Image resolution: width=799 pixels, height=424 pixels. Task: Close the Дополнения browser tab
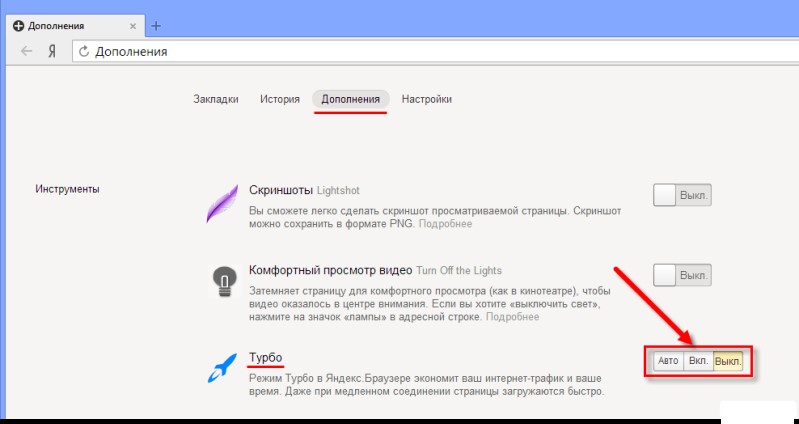tap(133, 26)
